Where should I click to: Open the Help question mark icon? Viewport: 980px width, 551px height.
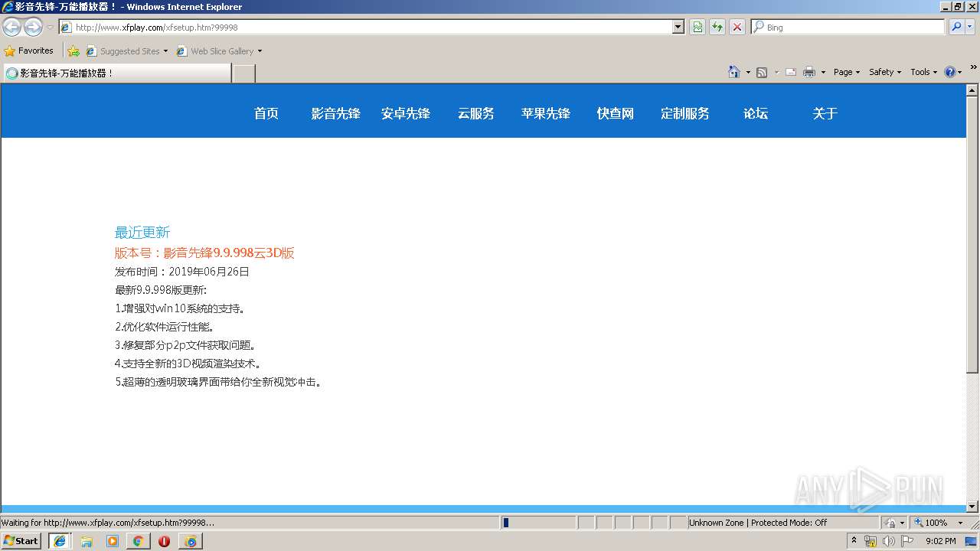950,72
